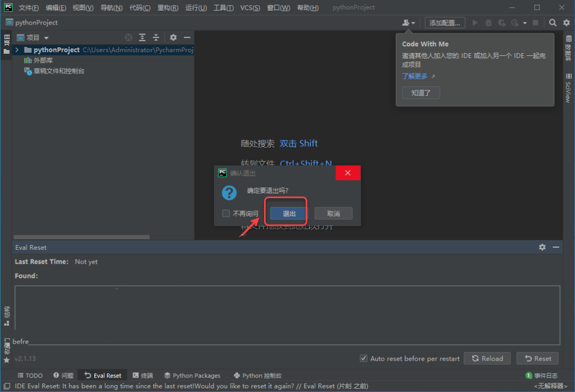Click the Reload button
This screenshot has width=575, height=392.
(487, 358)
